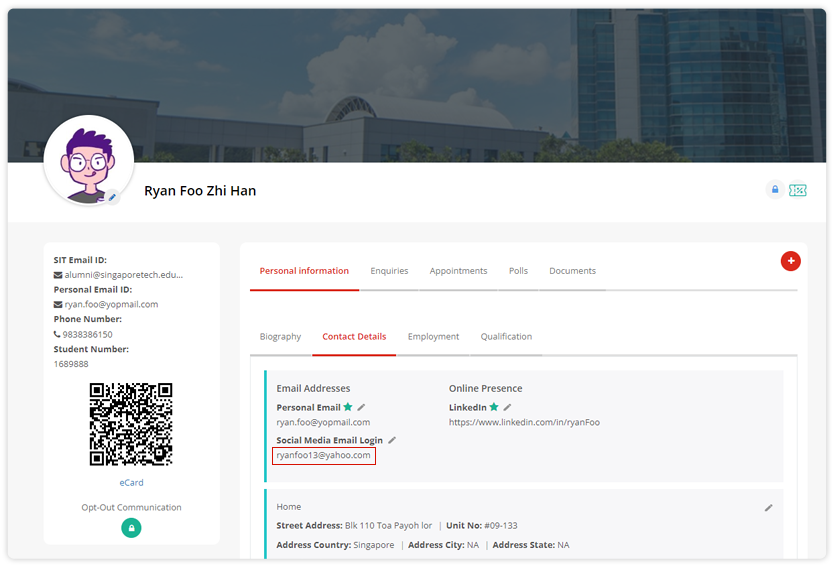Show the Biography sub-tab
Screen dimensions: 835x570
pos(280,337)
